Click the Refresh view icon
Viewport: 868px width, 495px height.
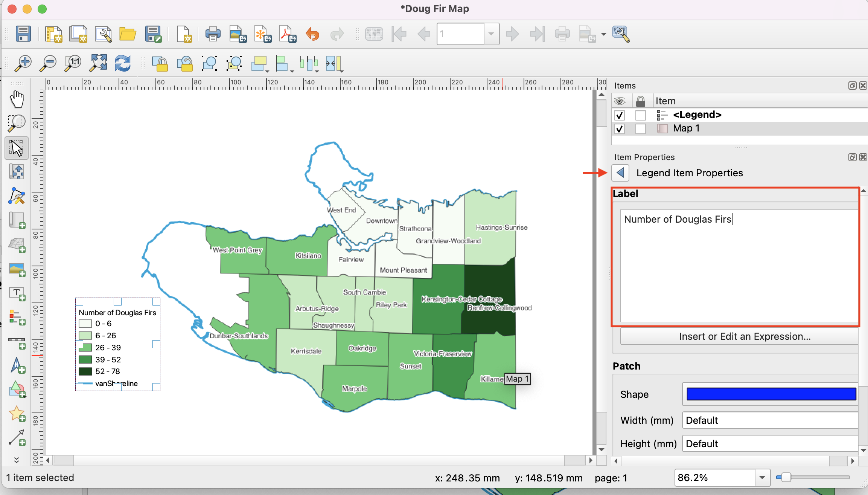coord(122,63)
